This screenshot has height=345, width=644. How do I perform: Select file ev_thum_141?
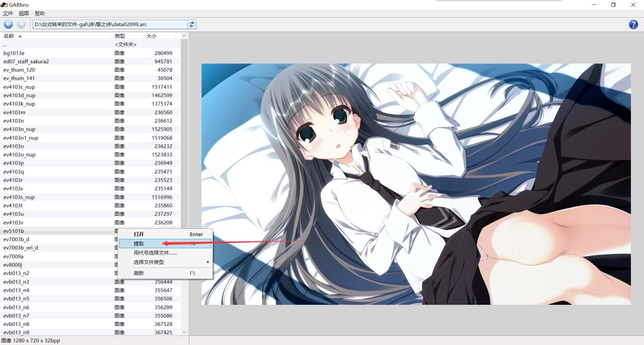(90, 78)
